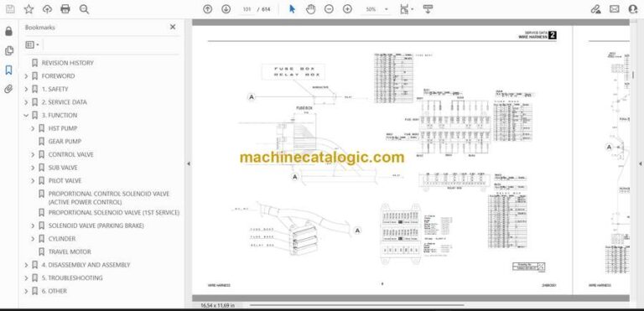Print the document
The height and width of the screenshot is (311, 644).
pyautogui.click(x=65, y=9)
